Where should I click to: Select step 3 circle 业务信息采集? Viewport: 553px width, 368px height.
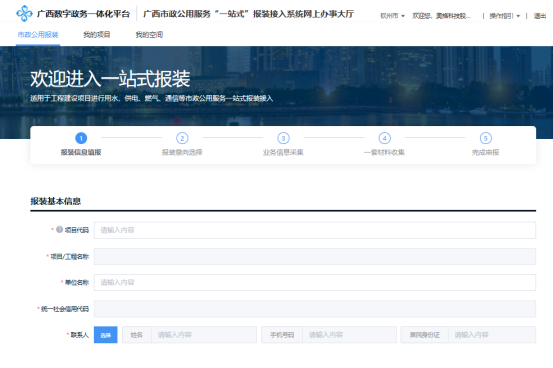tap(283, 138)
